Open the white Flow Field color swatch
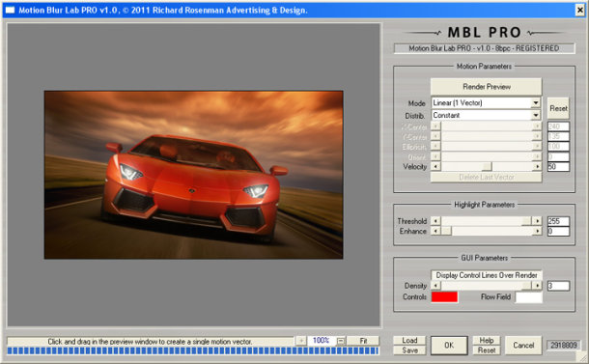This screenshot has height=364, width=589. (528, 297)
